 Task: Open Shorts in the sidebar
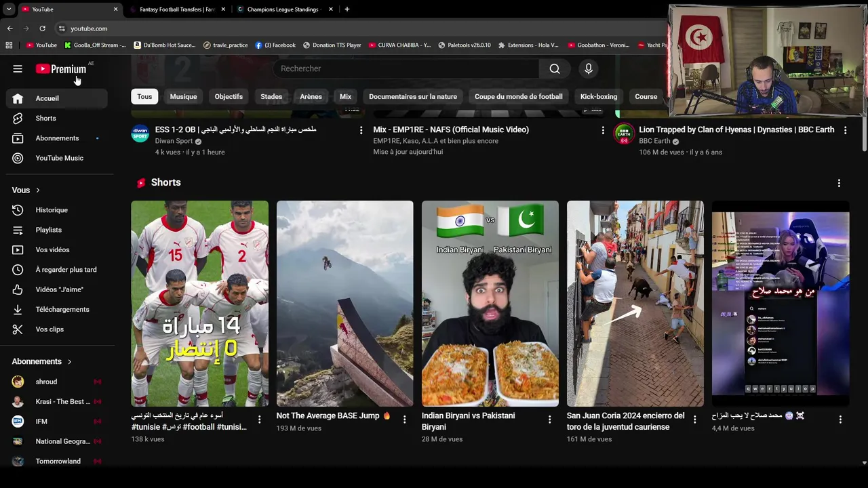pos(58,118)
